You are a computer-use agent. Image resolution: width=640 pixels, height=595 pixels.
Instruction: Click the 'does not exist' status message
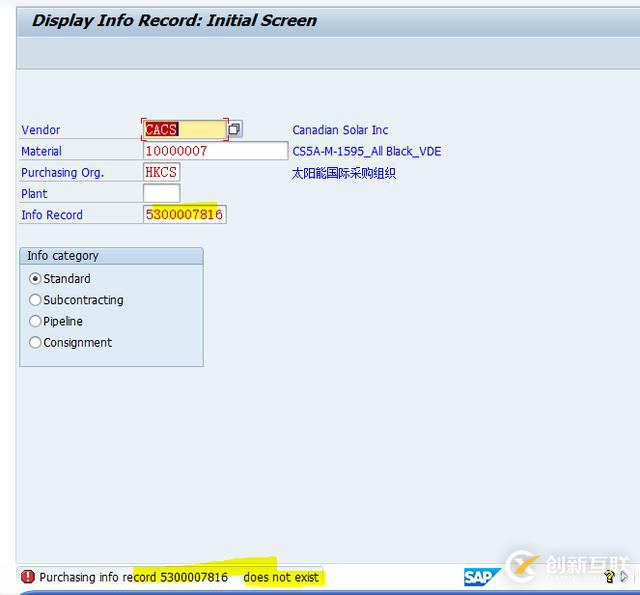281,577
